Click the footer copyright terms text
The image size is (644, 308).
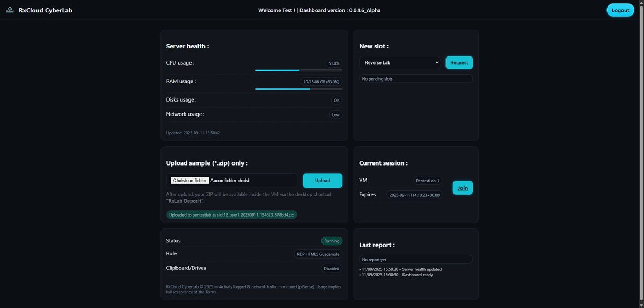tap(254, 289)
